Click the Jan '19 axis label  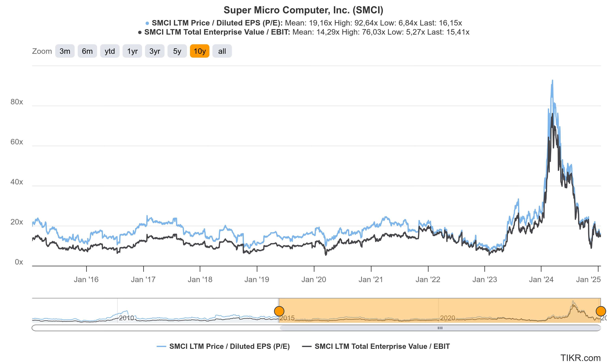[x=257, y=280]
